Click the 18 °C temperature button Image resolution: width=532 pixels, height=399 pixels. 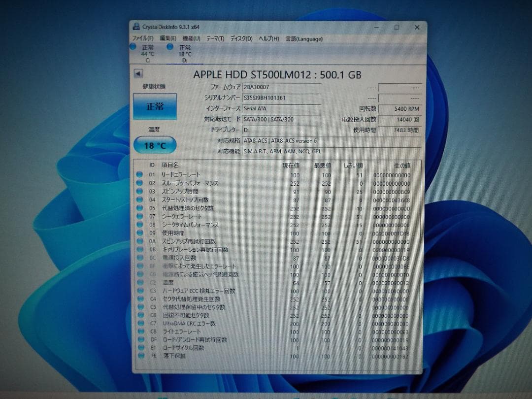(x=155, y=144)
